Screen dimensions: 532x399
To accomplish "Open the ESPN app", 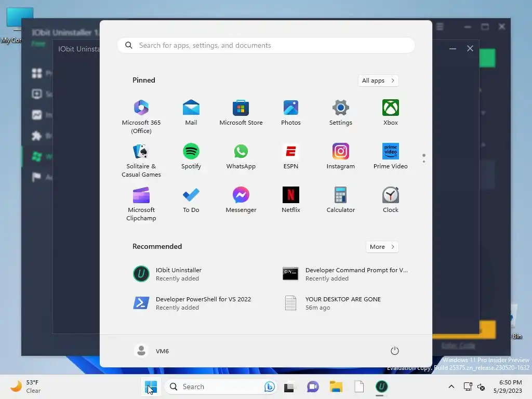I will 291,156.
